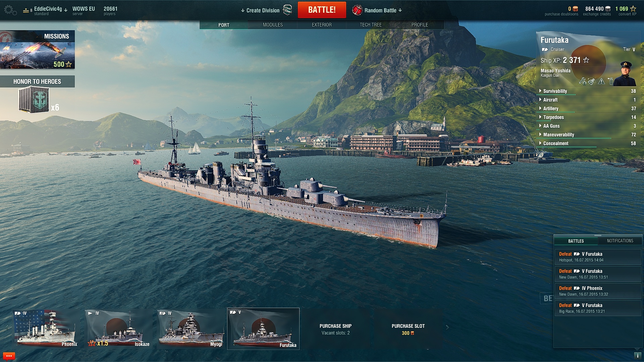Click the info icon in bottom corner
The width and height of the screenshot is (644, 362).
tap(637, 356)
